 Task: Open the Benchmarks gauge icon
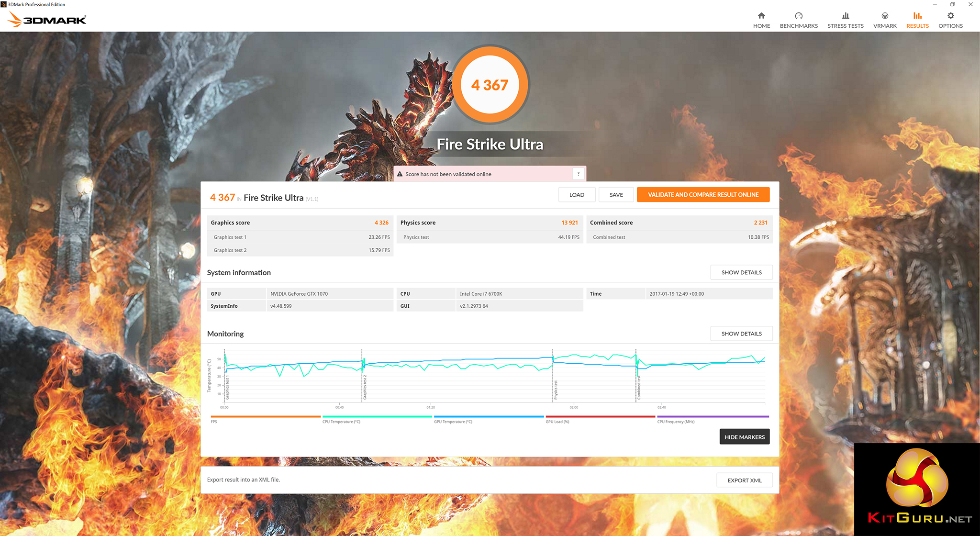click(799, 16)
